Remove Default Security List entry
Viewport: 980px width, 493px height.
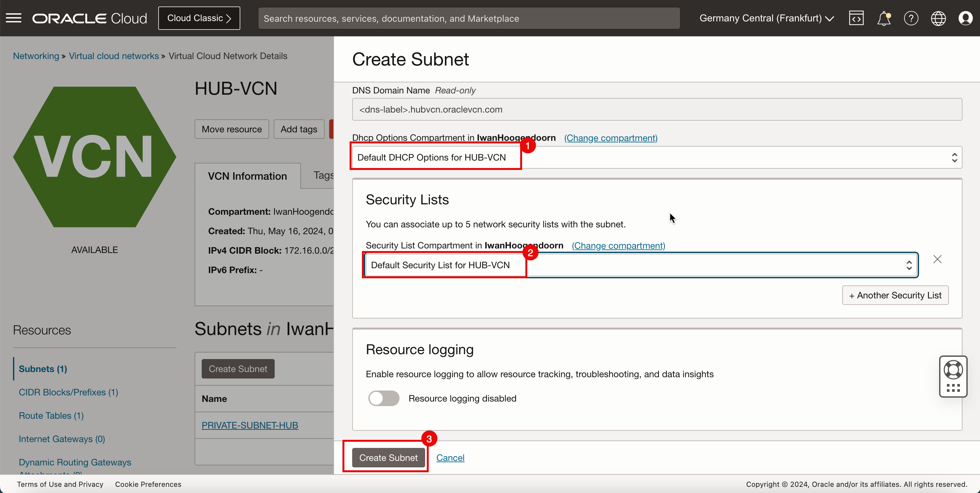pyautogui.click(x=937, y=259)
